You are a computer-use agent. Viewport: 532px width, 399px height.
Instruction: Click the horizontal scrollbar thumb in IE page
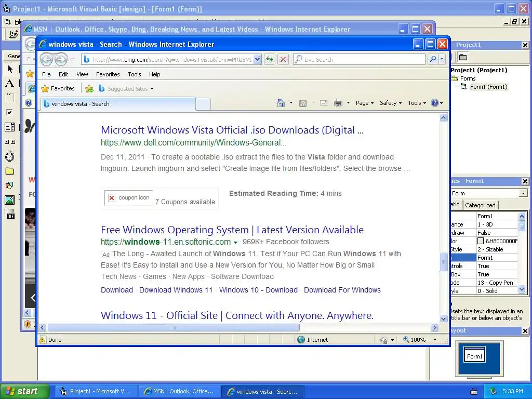click(174, 328)
